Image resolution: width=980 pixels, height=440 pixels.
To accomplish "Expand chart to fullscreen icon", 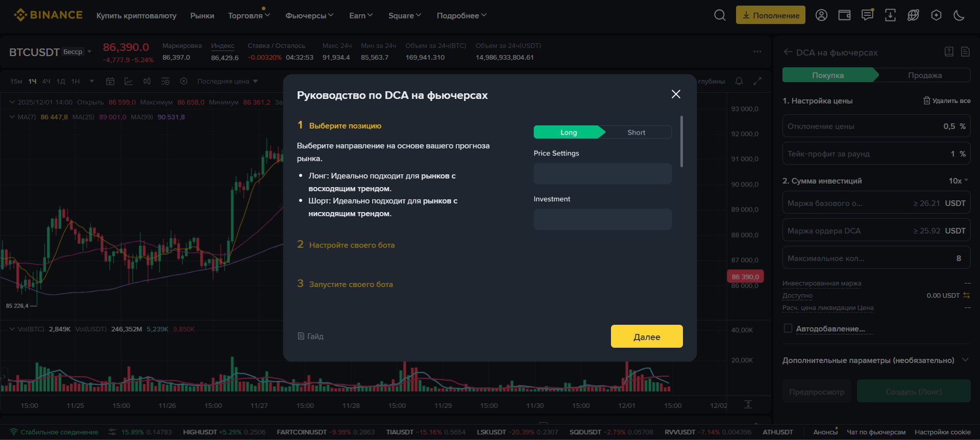I will [757, 81].
